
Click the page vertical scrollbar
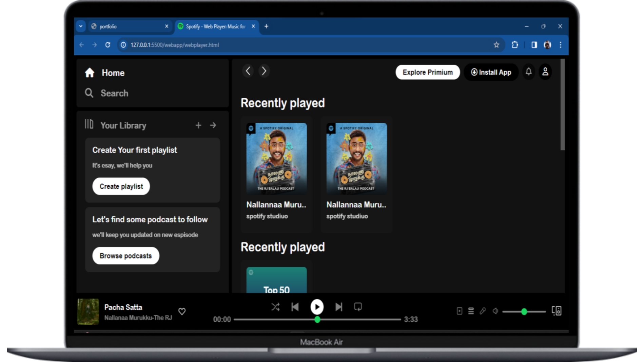[563, 104]
